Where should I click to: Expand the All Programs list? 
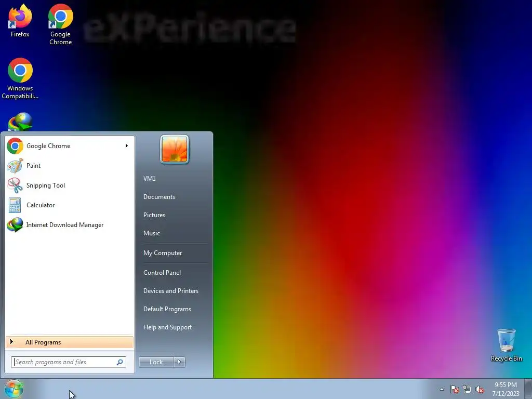[x=70, y=342]
